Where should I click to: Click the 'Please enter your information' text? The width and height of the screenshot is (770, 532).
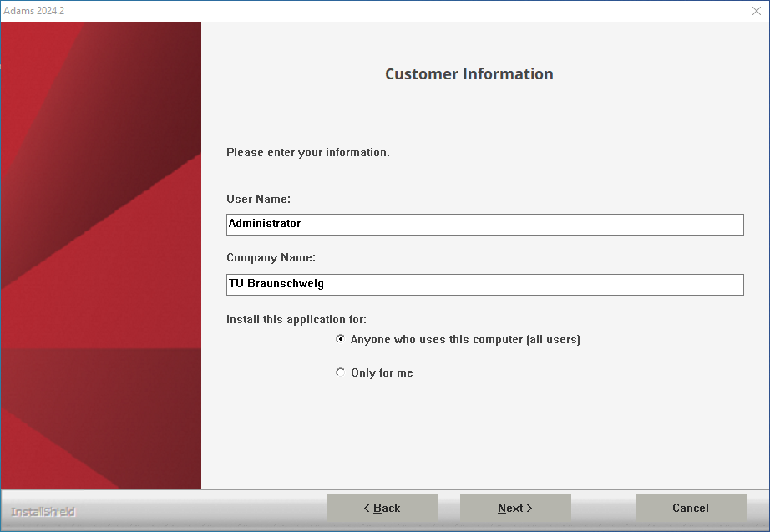(308, 152)
